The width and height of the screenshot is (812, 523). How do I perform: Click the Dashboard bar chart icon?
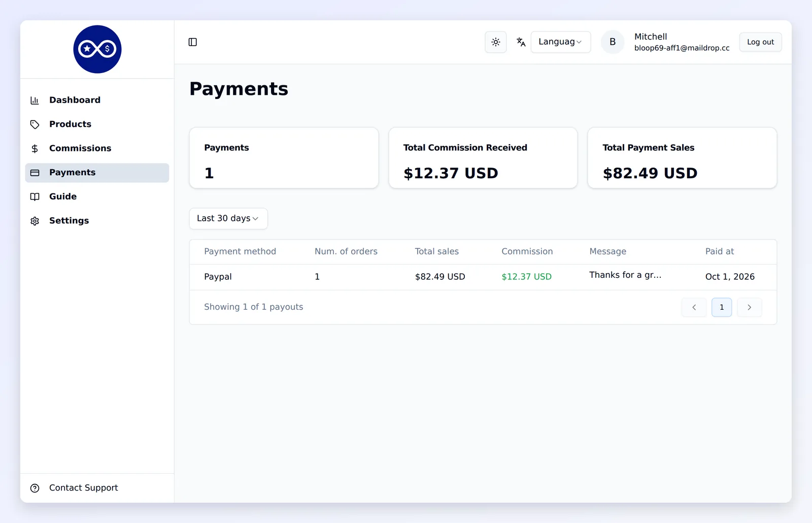(x=35, y=101)
